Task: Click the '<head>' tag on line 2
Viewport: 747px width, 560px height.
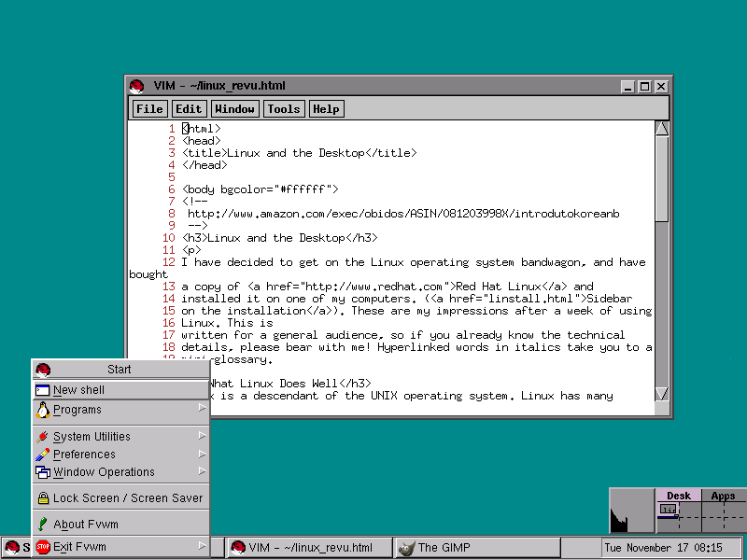Action: 202,141
